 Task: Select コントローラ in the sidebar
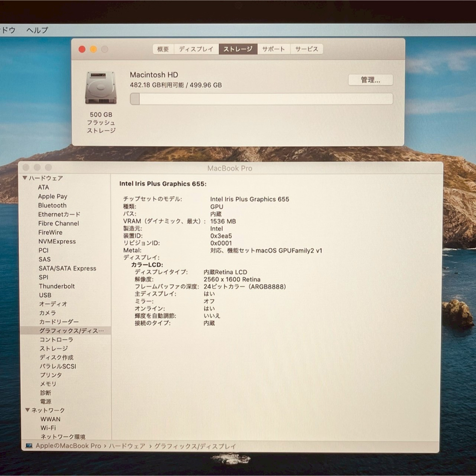(56, 340)
